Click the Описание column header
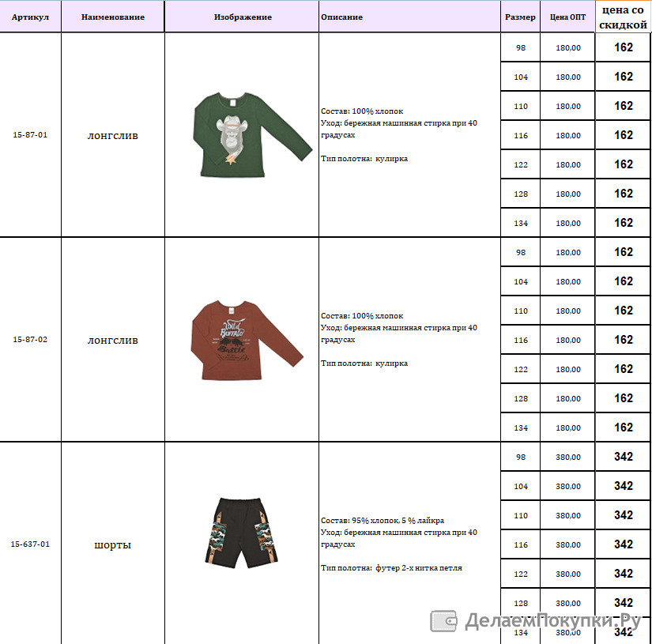The height and width of the screenshot is (644, 652). (409, 17)
